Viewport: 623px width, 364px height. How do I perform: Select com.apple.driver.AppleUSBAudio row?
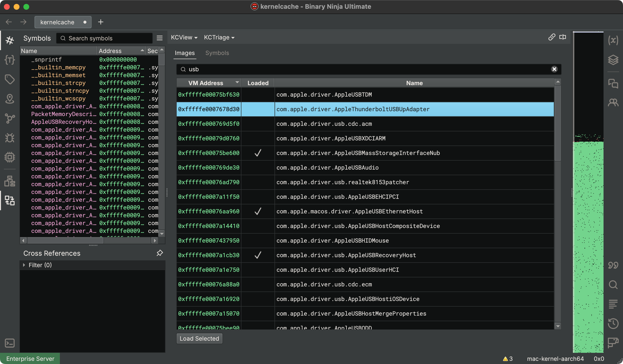[x=365, y=168]
